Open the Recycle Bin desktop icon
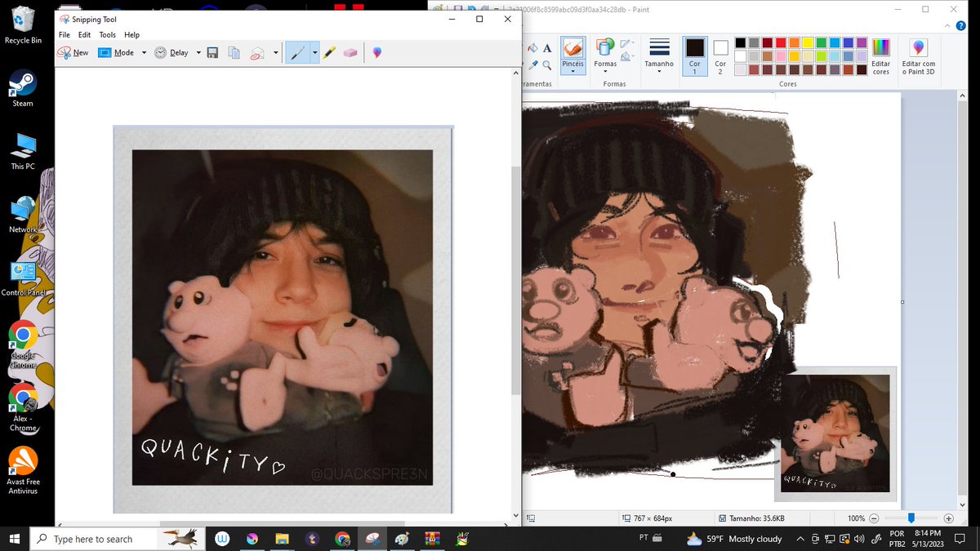This screenshot has height=551, width=980. click(x=23, y=25)
